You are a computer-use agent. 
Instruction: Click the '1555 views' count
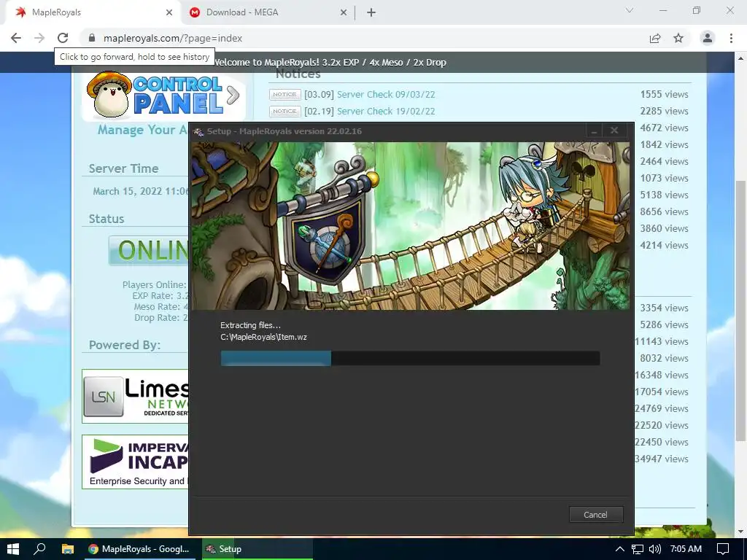point(664,94)
